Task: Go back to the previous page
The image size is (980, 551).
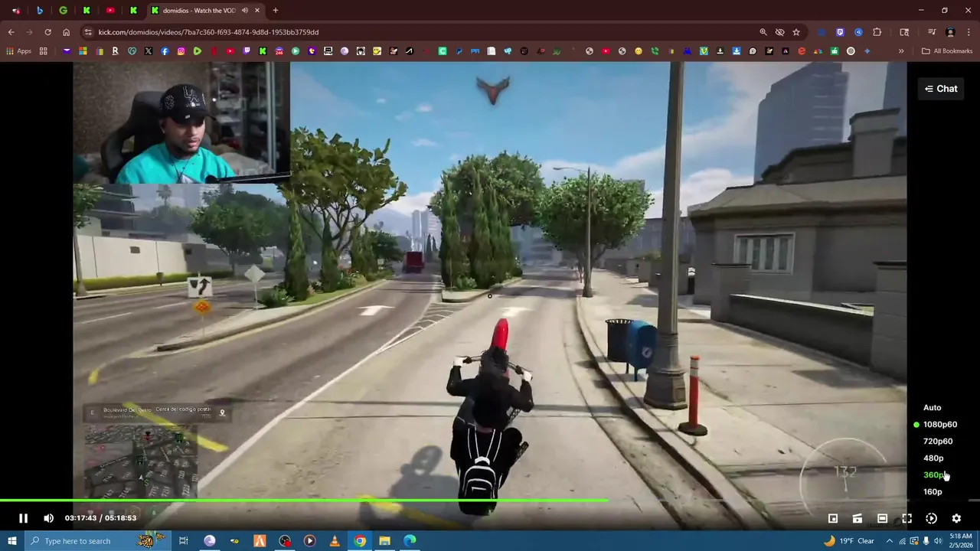Action: click(x=11, y=32)
